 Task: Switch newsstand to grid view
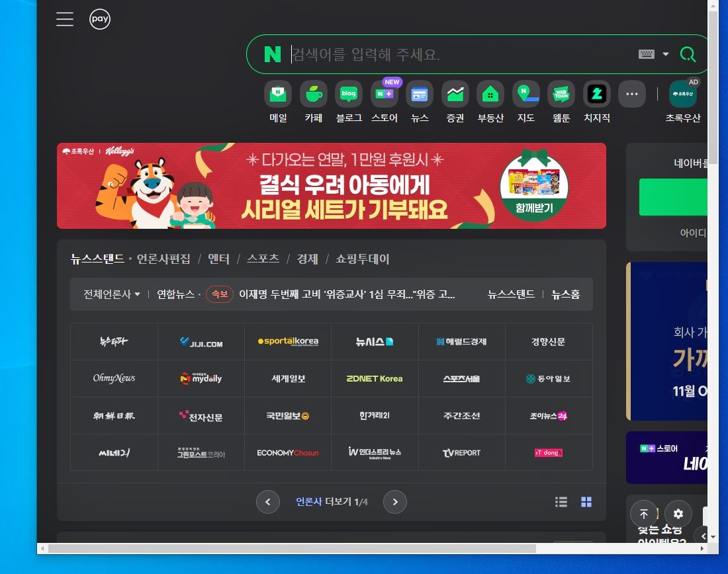586,502
